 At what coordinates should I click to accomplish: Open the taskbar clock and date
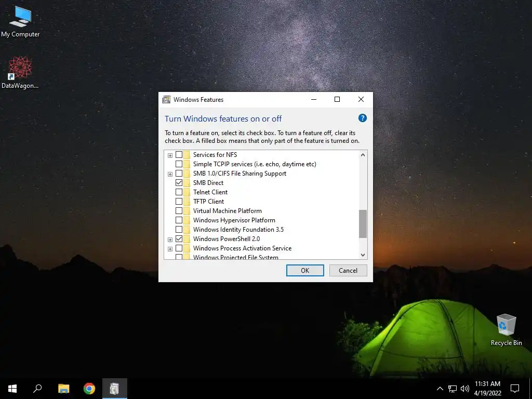pyautogui.click(x=487, y=389)
